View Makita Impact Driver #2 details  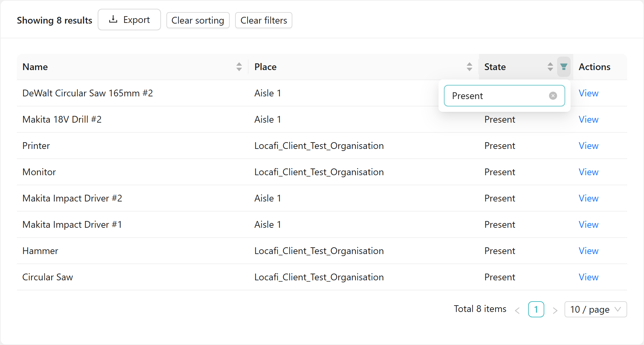(x=588, y=198)
